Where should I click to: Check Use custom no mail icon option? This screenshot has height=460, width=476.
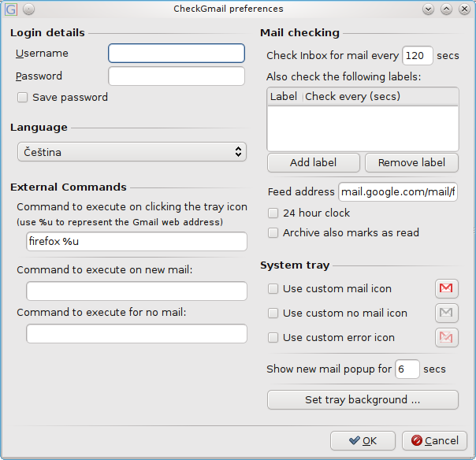(273, 313)
